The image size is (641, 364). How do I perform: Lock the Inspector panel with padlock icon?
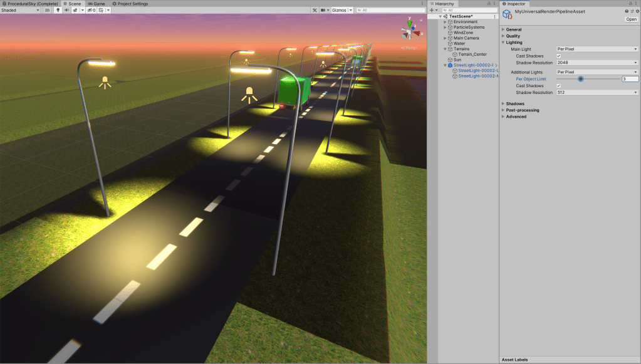coord(630,4)
